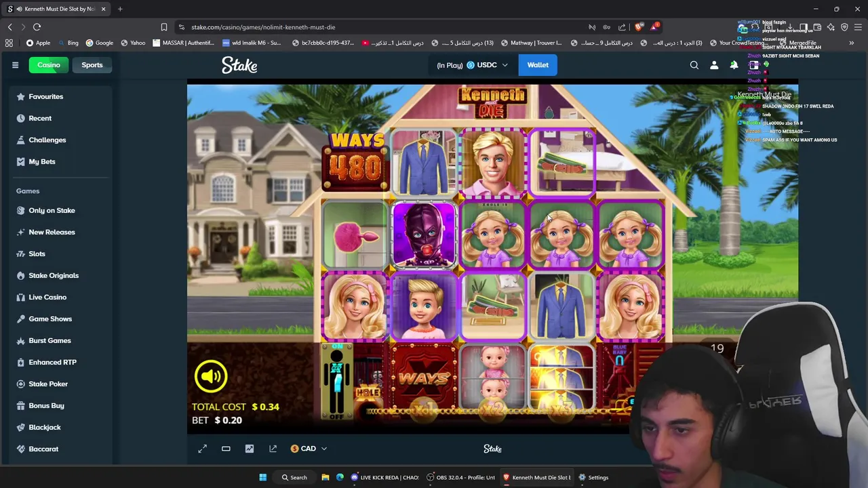Open the Google bookmark
Screen dimensions: 868x488
(99, 43)
